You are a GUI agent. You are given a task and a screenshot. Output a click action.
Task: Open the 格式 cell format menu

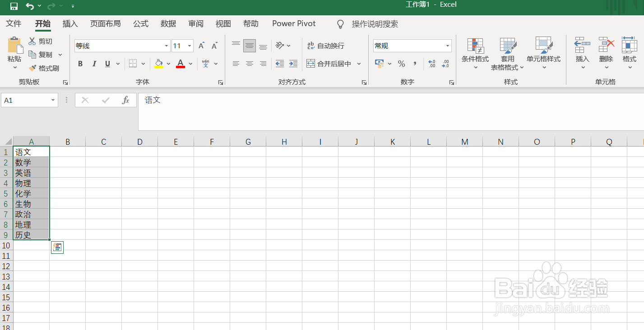[630, 53]
